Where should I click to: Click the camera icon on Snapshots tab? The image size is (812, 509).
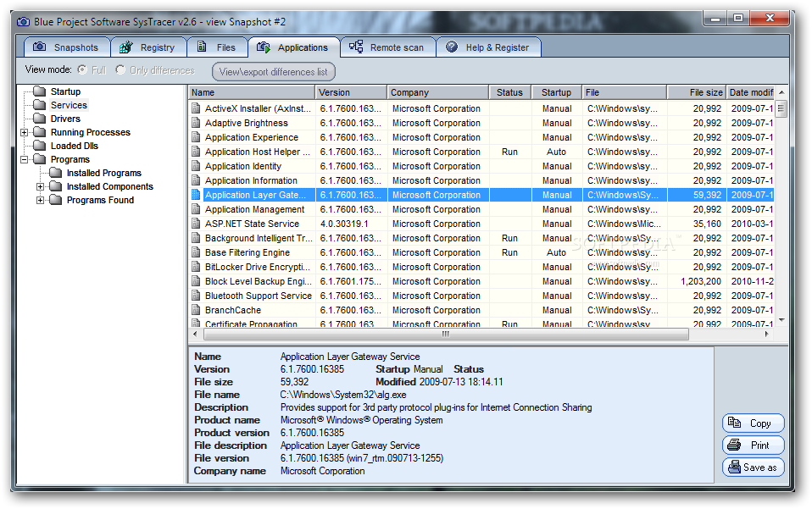(x=39, y=47)
